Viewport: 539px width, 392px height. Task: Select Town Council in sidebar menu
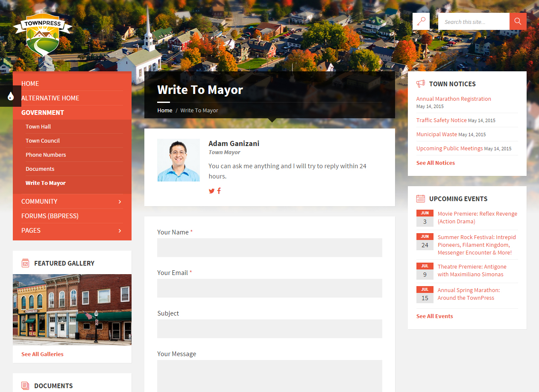(x=43, y=140)
